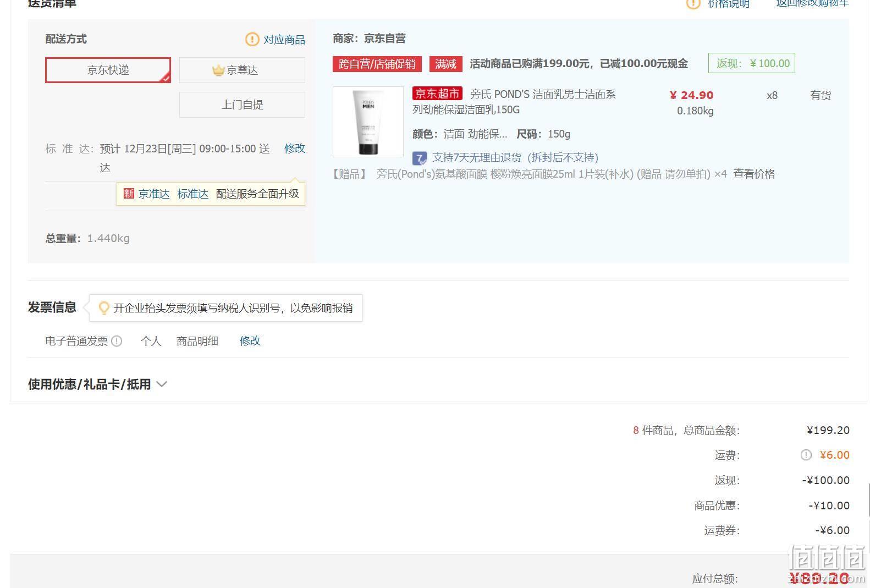Click the 跨自营/店铺促销 tag
Viewport: 870px width, 588px height.
pyautogui.click(x=377, y=64)
